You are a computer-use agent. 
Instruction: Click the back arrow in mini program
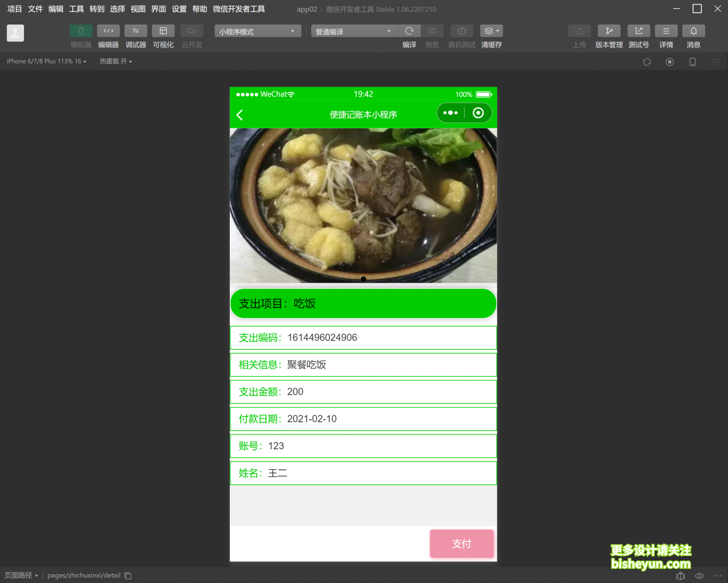coord(240,115)
